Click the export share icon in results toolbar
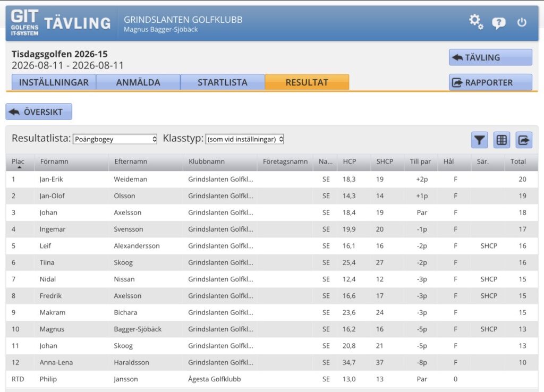The image size is (544, 392). coord(524,140)
